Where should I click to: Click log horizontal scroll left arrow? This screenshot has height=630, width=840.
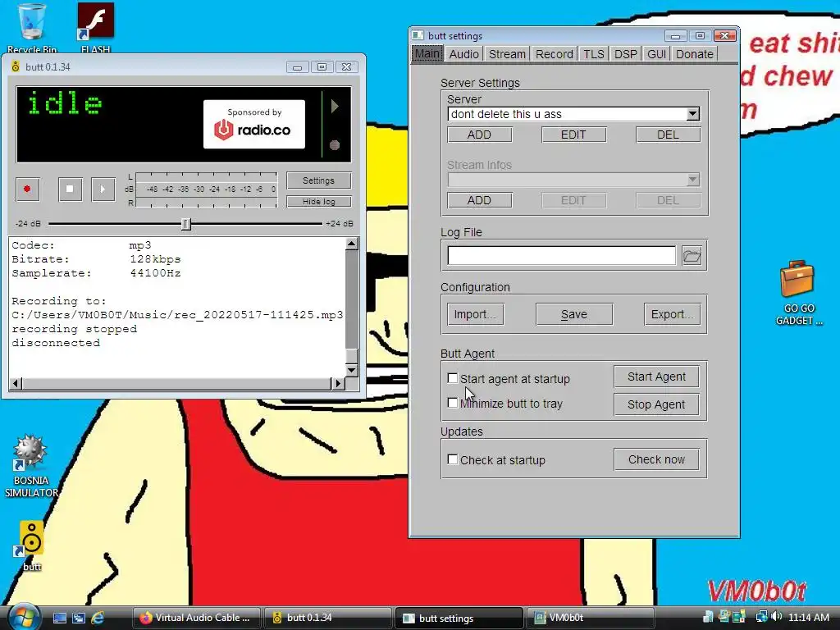click(x=16, y=383)
